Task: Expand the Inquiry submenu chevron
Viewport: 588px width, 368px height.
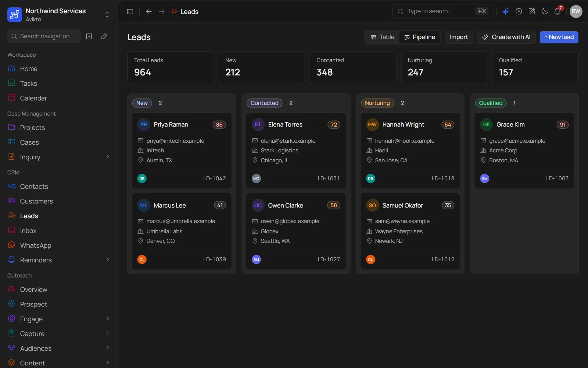Action: pos(107,157)
